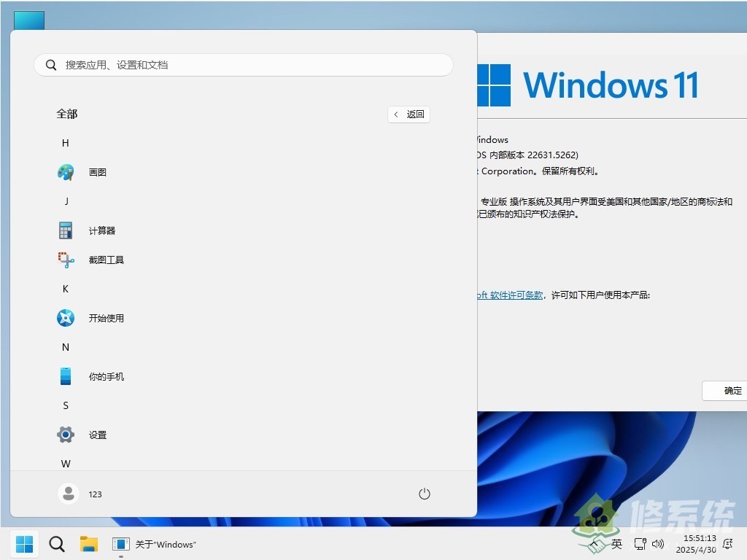Launch Calculator (计算器) app
The width and height of the screenshot is (747, 560).
point(101,230)
